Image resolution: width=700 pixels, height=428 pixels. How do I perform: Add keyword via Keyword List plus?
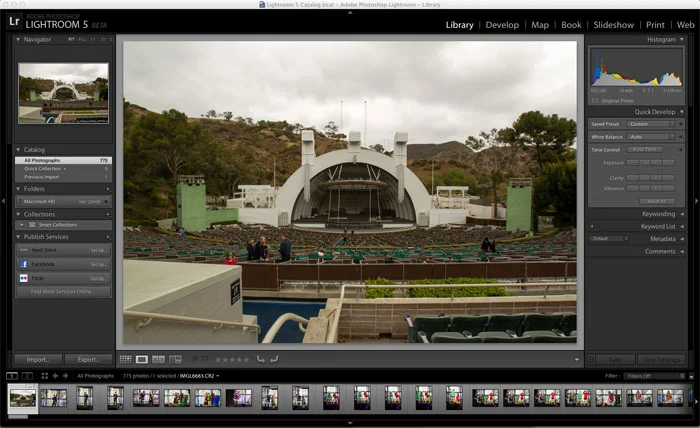592,227
